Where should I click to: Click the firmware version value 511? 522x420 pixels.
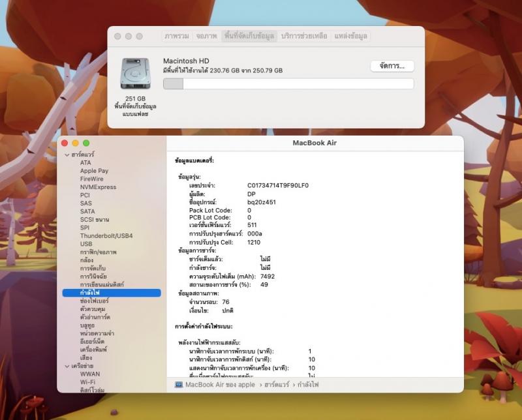[x=252, y=225]
